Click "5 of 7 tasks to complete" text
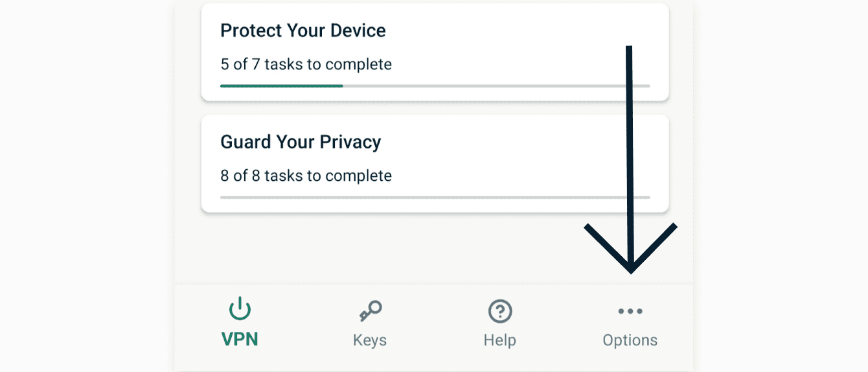The height and width of the screenshot is (372, 868). pos(306,64)
